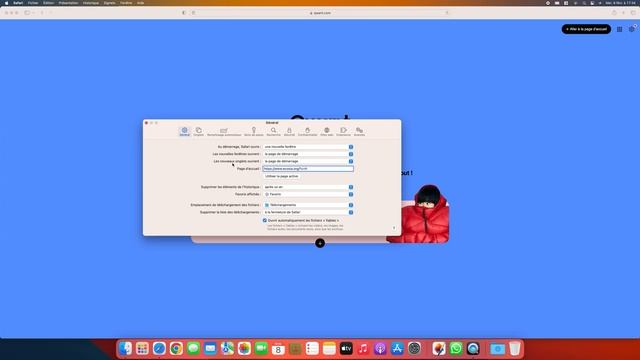Open the Trash in the dock
This screenshot has height=360, width=640.
coord(515,349)
